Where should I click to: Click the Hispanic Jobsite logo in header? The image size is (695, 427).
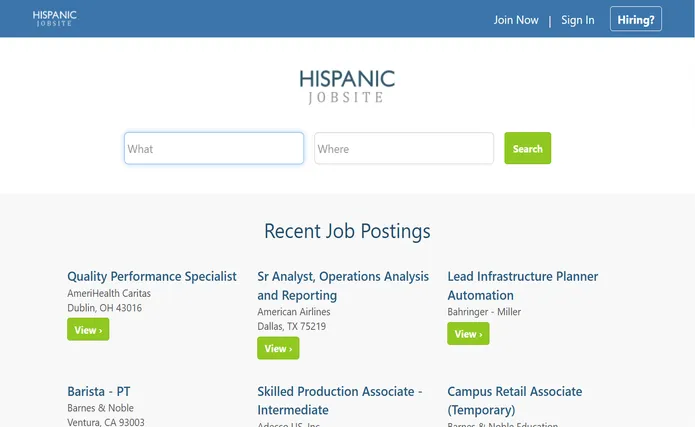pos(55,19)
